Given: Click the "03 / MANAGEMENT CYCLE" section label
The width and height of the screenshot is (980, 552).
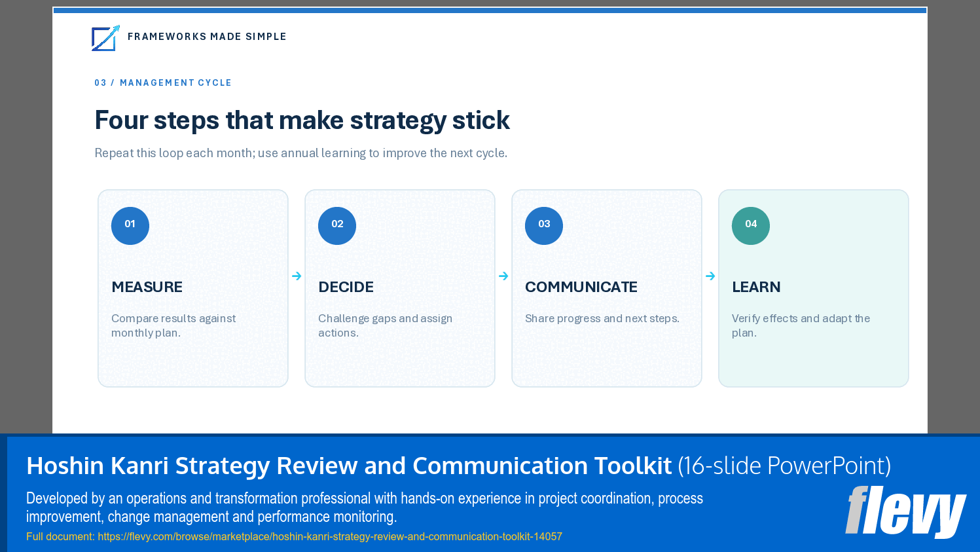Looking at the screenshot, I should tap(163, 83).
